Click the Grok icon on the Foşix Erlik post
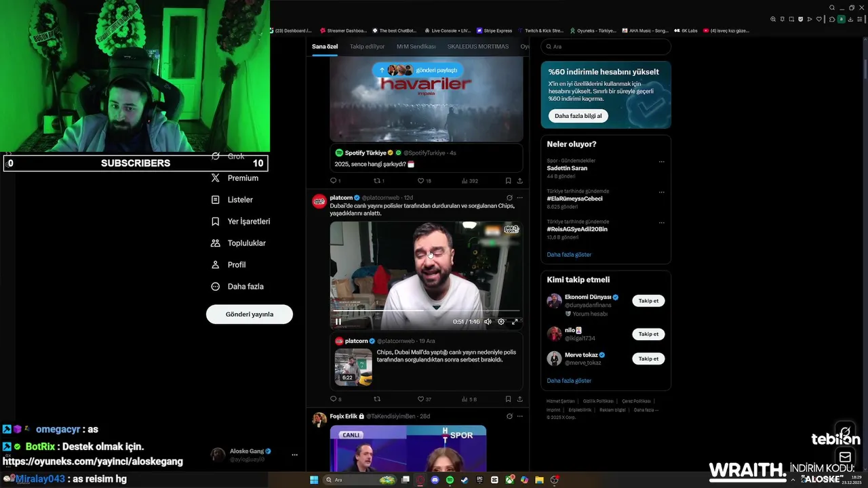The image size is (868, 488). pos(509,416)
